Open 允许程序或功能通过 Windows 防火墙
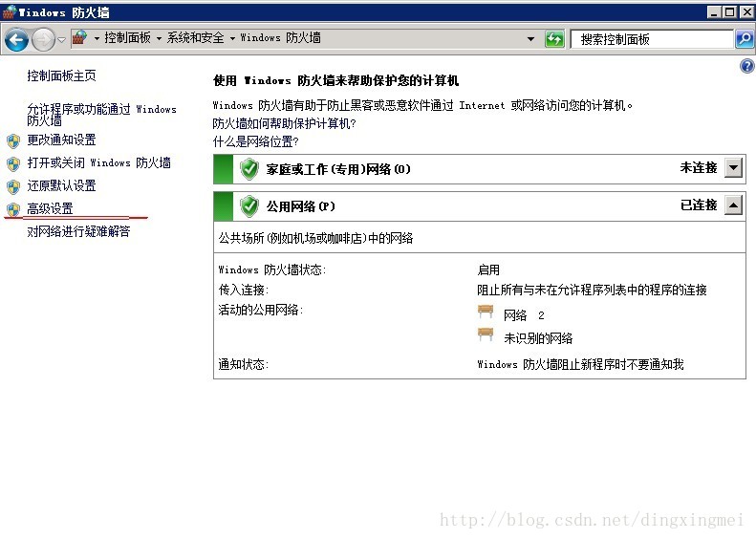The width and height of the screenshot is (756, 539). (101, 115)
